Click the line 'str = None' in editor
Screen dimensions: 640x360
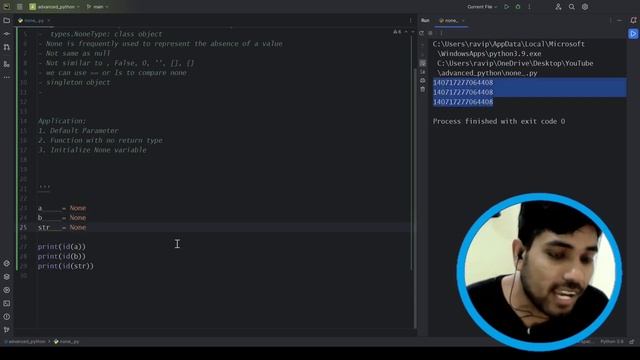[62, 227]
